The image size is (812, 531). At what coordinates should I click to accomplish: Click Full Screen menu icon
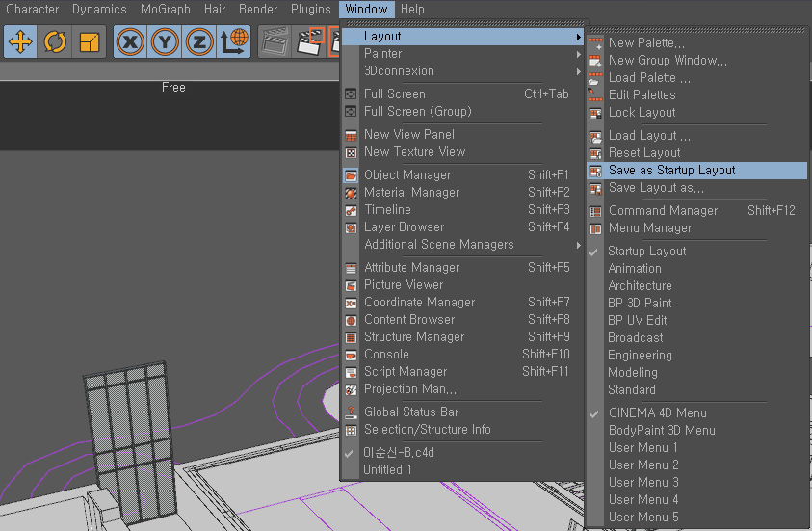351,94
